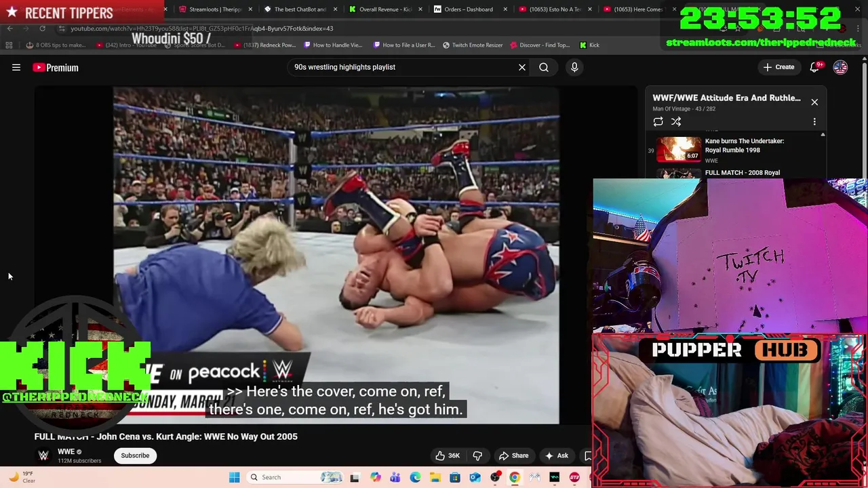Open Microsoft Teams taskbar icon
The image size is (868, 488).
click(395, 477)
